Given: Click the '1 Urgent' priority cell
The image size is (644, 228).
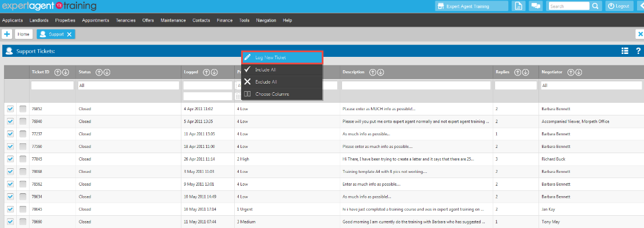Looking at the screenshot, I should pos(245,209).
